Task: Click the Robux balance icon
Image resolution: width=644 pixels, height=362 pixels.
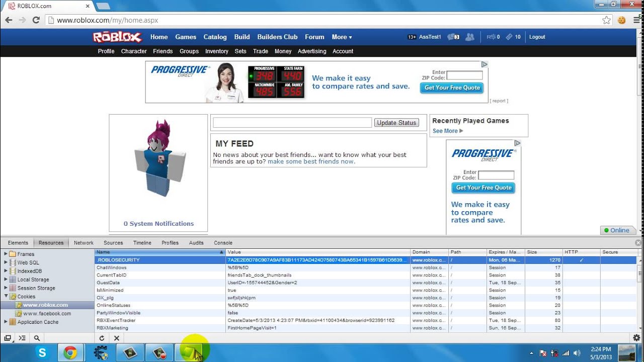Action: tap(491, 37)
